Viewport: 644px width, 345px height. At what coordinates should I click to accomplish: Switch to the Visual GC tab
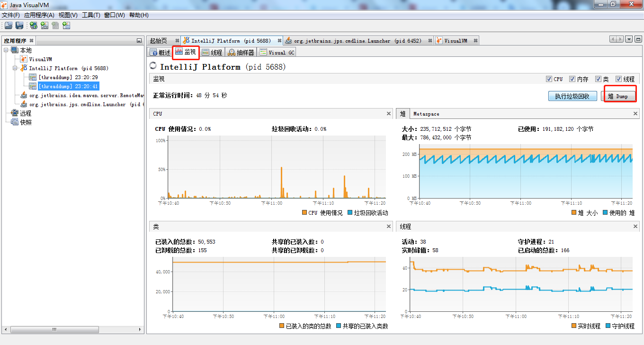point(277,52)
